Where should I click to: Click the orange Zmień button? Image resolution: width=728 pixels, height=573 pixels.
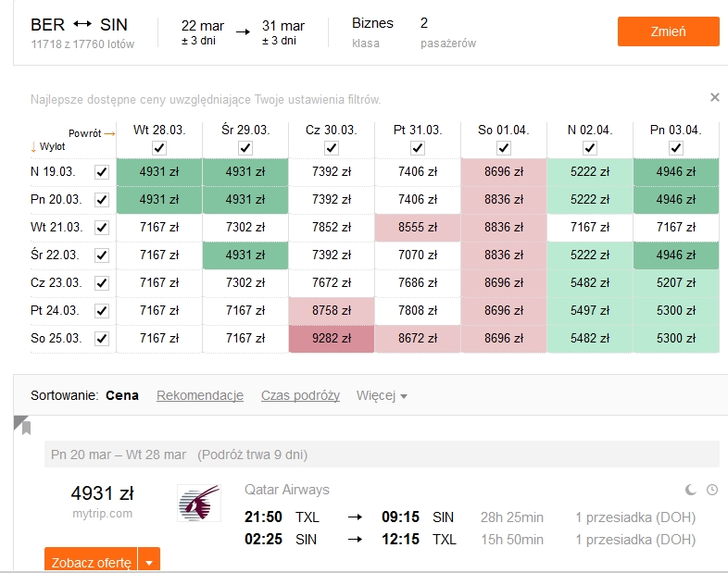(668, 31)
